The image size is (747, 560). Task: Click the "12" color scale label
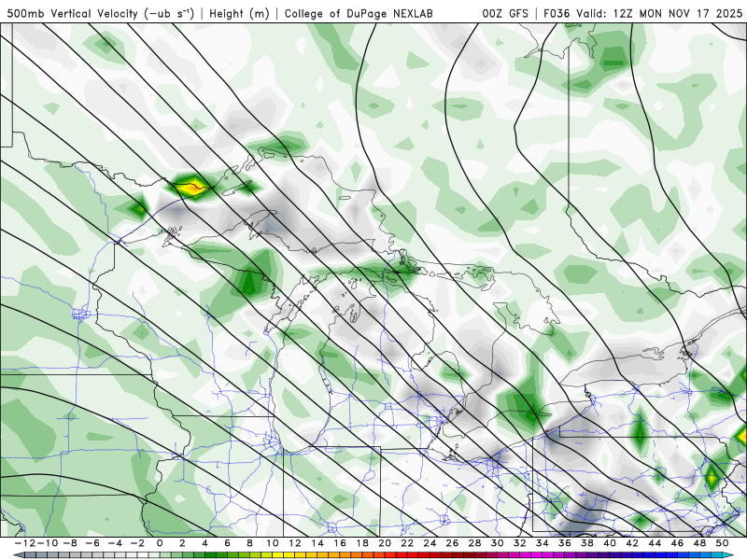tap(295, 543)
